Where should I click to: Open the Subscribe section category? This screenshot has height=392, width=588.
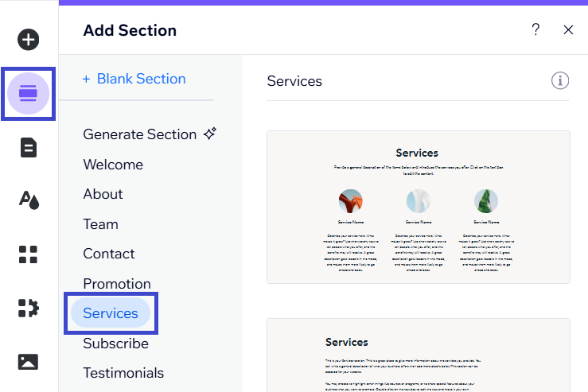point(115,343)
